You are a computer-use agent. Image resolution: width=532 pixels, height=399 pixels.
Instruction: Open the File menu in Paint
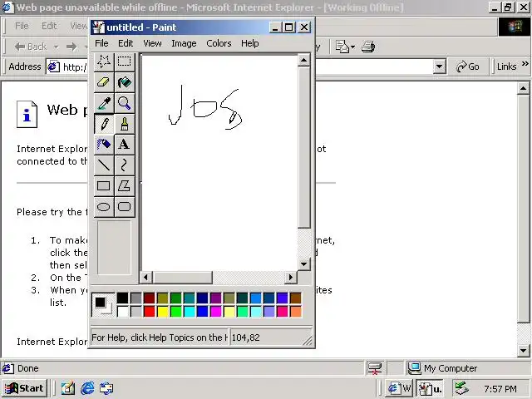(x=101, y=43)
